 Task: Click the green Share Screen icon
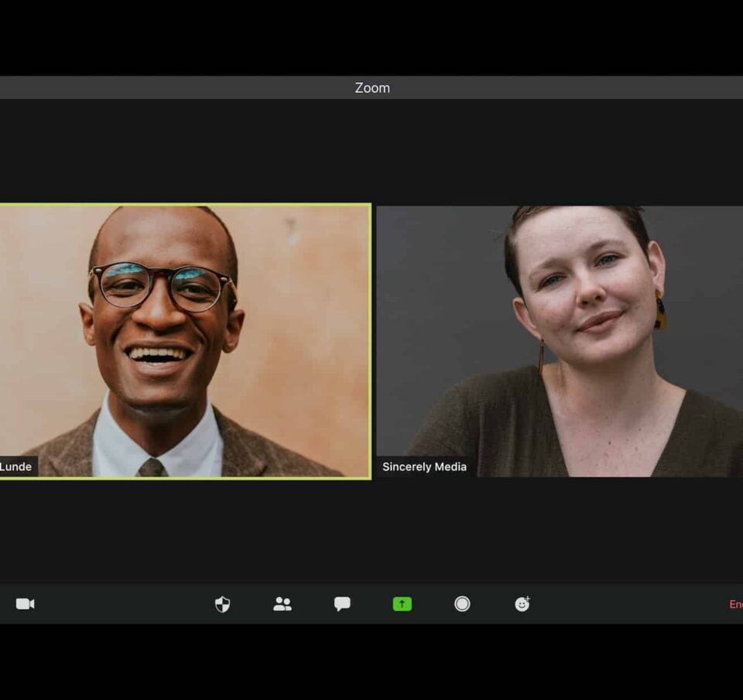coord(402,604)
